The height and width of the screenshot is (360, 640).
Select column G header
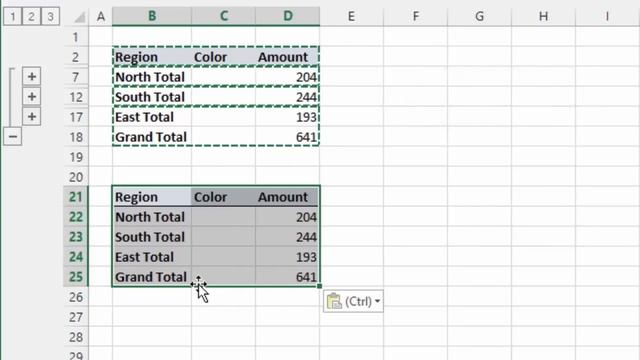point(480,16)
